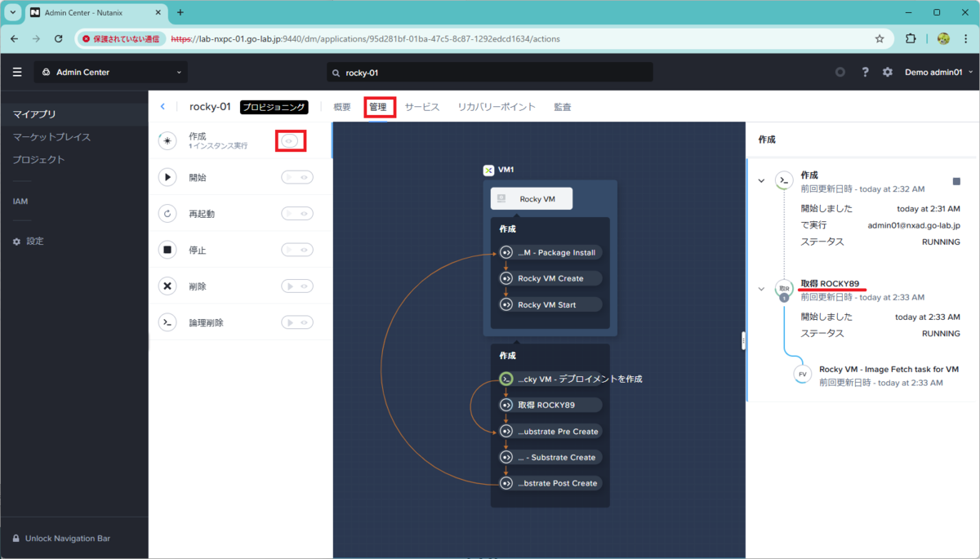Image resolution: width=980 pixels, height=559 pixels.
Task: Switch to the 概要 tab
Action: tap(342, 107)
